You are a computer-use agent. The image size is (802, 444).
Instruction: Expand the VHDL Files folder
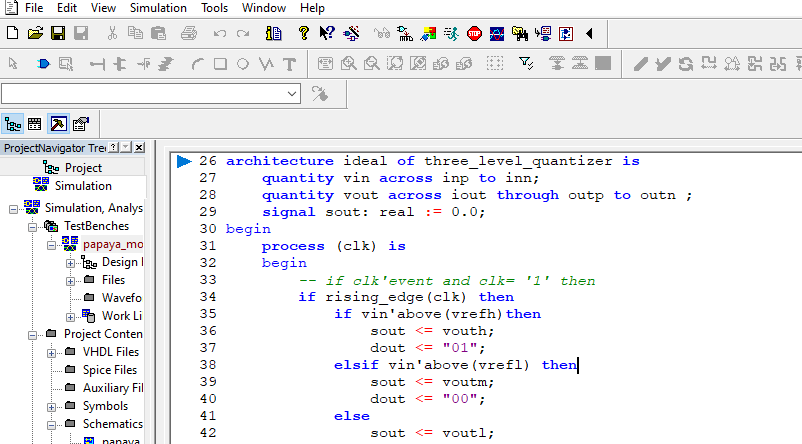coord(52,353)
